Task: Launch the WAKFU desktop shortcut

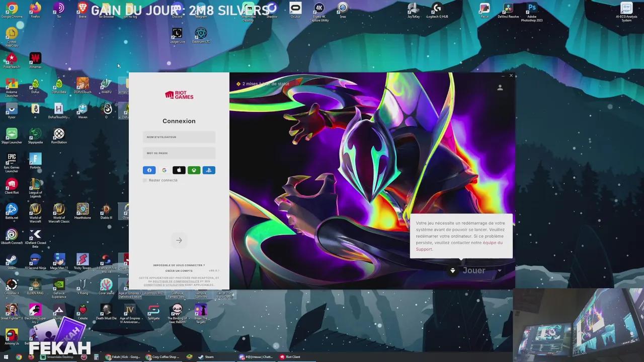Action: click(106, 86)
